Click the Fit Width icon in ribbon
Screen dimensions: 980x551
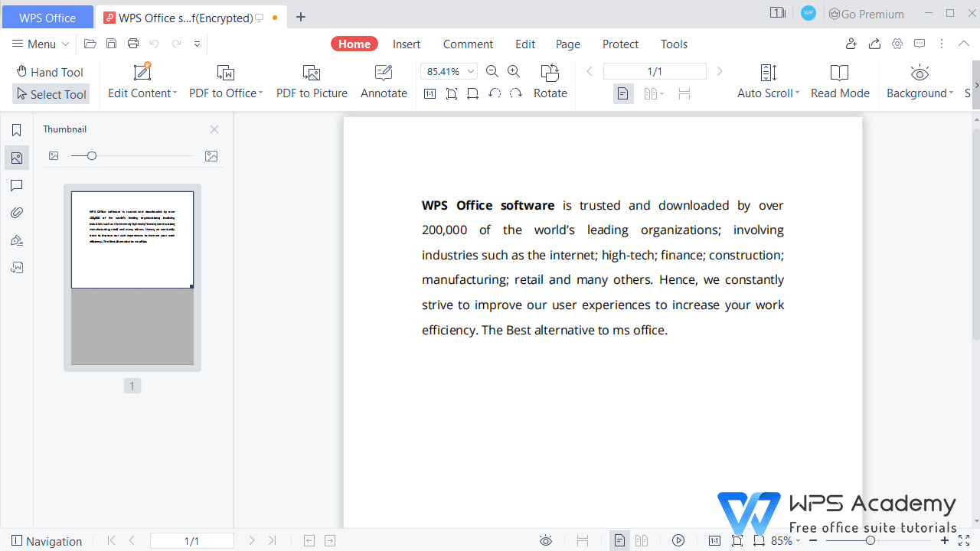473,93
